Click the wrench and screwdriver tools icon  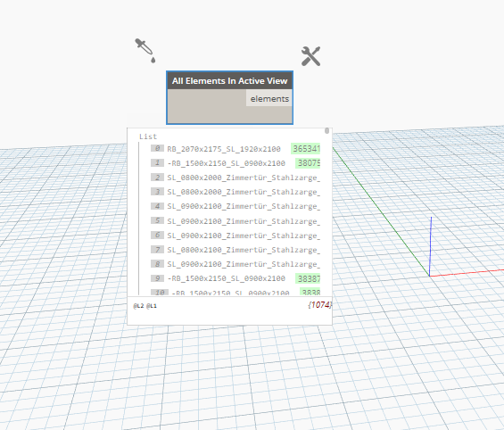point(310,56)
